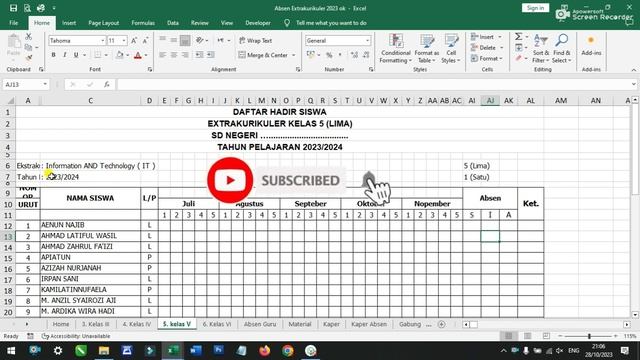Open the font size dropdown
This screenshot has width=640, height=360.
coord(124,40)
